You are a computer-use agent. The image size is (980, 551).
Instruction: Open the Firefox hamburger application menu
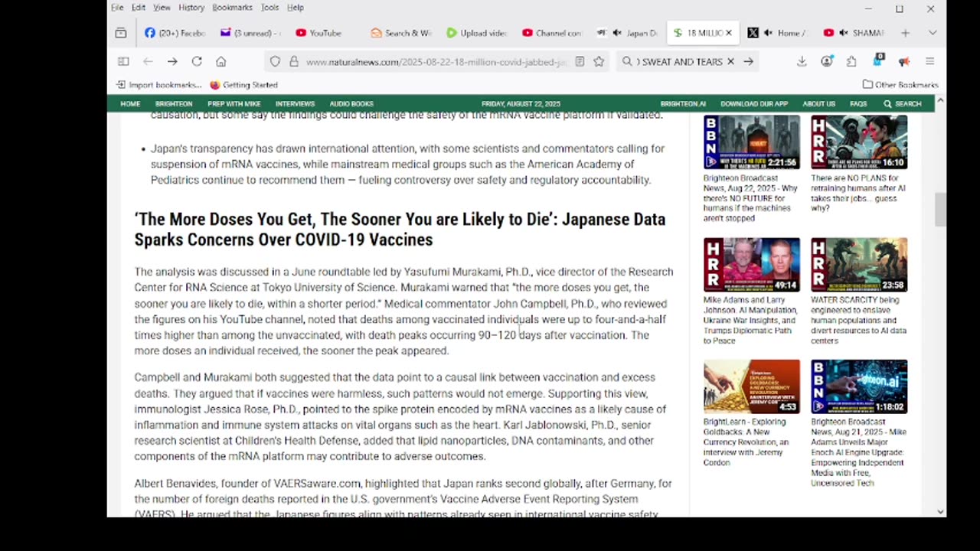click(929, 61)
